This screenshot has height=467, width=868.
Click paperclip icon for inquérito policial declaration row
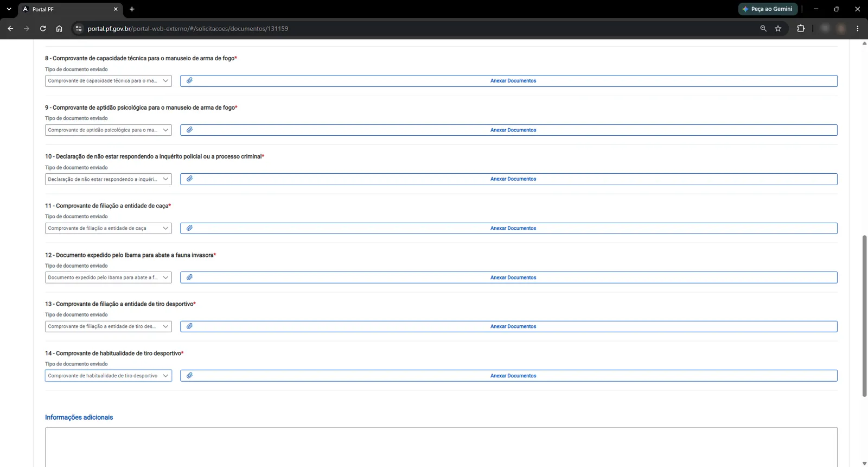click(x=189, y=179)
